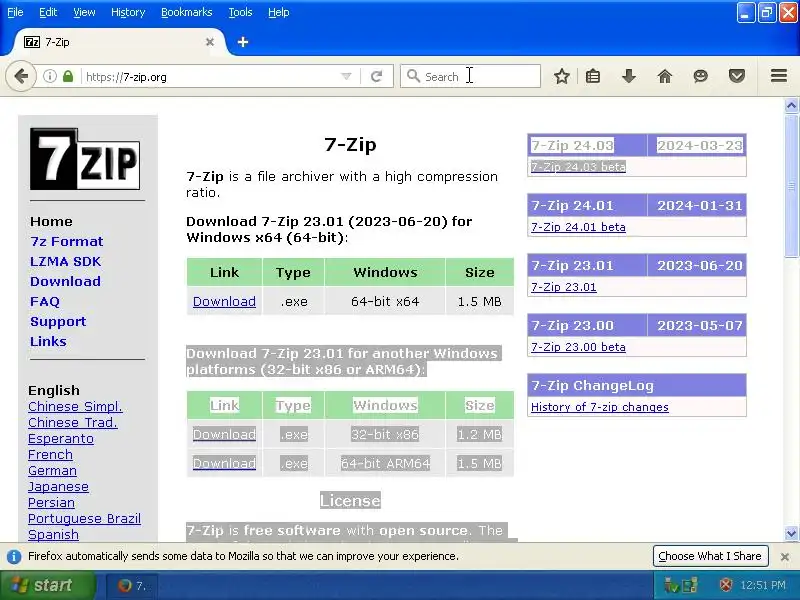Open the History menu

(128, 12)
